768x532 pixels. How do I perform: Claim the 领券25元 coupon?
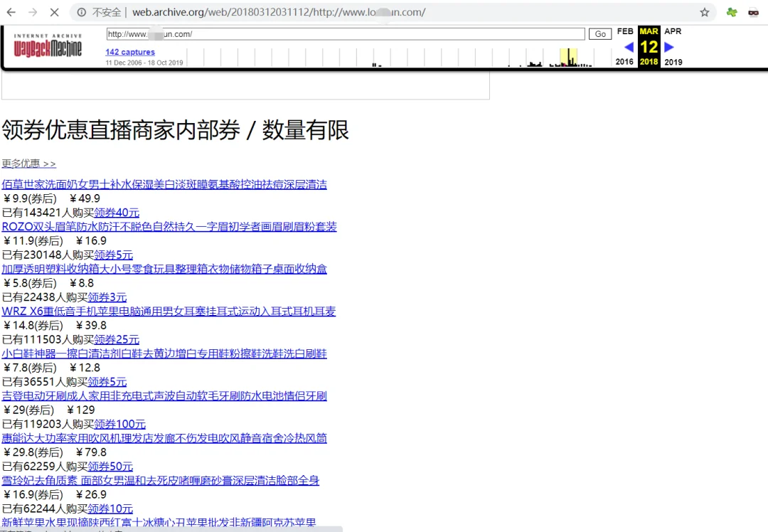[117, 339]
